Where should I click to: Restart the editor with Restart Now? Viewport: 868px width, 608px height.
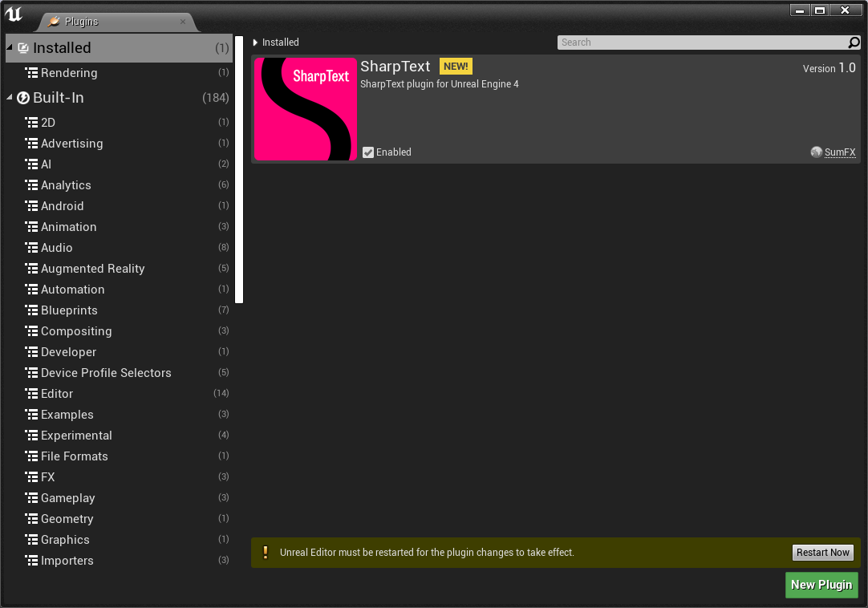point(822,552)
